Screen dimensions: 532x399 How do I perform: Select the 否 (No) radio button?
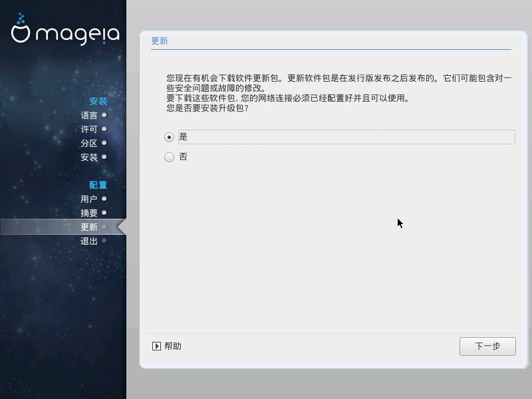pyautogui.click(x=169, y=157)
